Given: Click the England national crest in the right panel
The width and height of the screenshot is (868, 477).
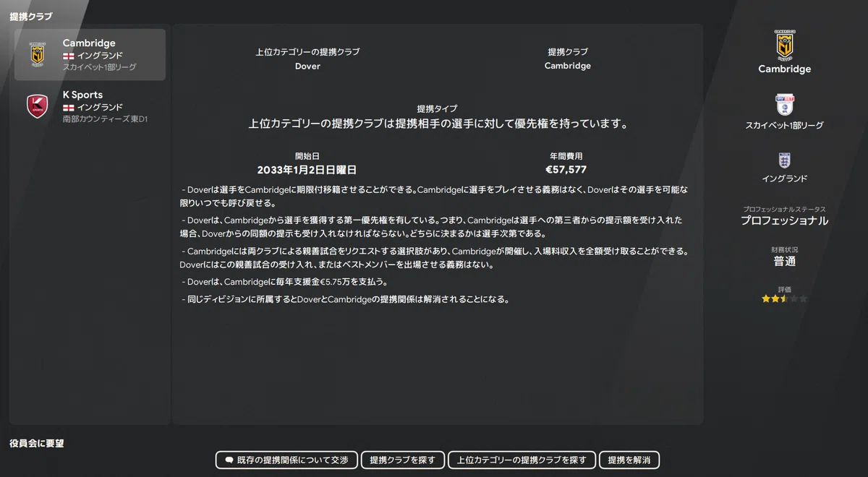Looking at the screenshot, I should click(x=784, y=160).
